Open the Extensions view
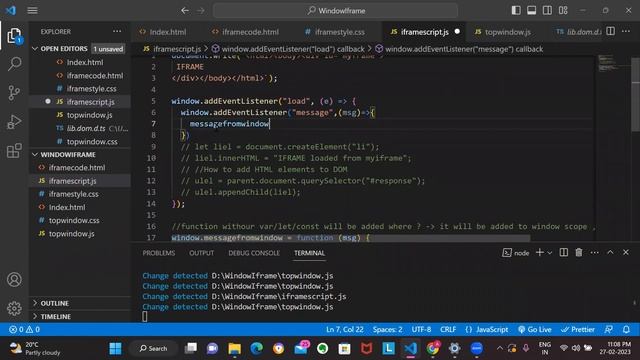This screenshot has height=360, width=640. (14, 151)
